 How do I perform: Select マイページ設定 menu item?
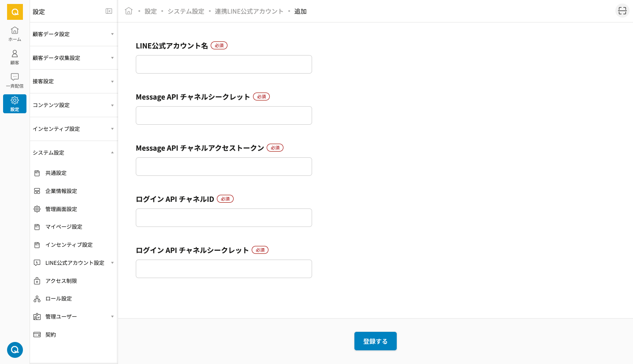[63, 227]
